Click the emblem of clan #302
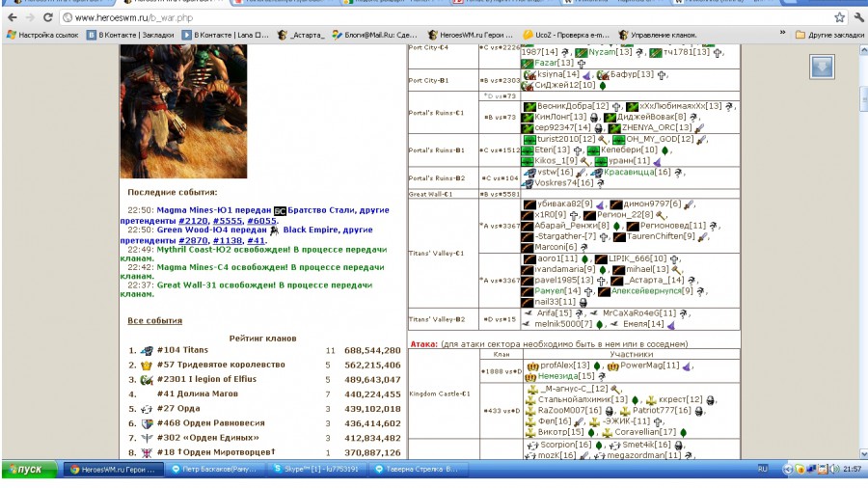868x488 pixels. click(147, 438)
